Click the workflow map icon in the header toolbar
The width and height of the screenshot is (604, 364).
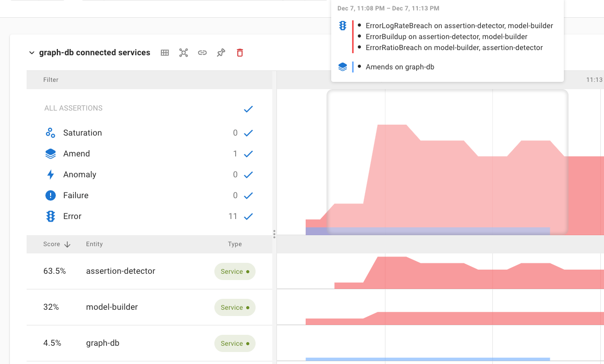coord(184,52)
